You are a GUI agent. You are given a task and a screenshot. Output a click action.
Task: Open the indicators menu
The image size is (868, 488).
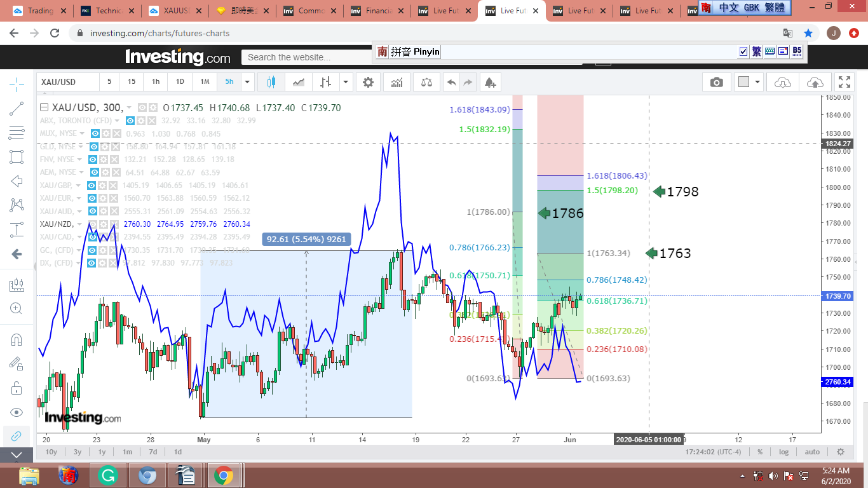click(x=397, y=82)
